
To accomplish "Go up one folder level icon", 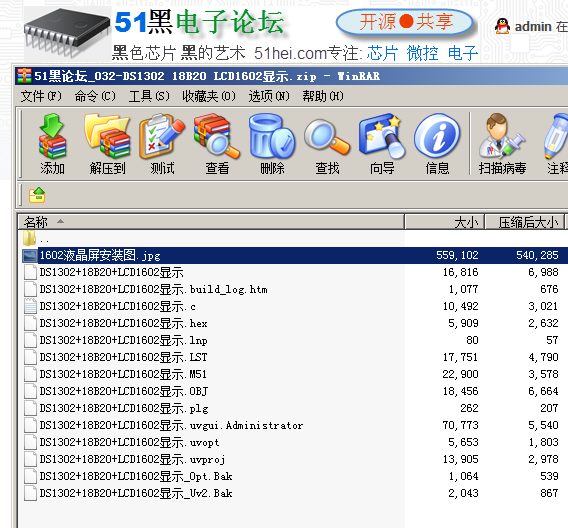I will 37,195.
